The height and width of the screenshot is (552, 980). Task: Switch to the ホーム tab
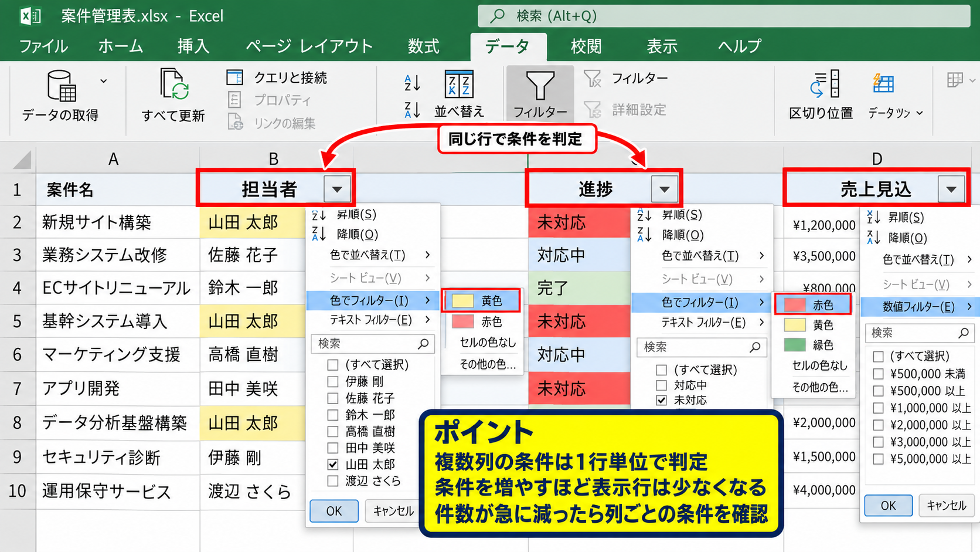tap(121, 46)
